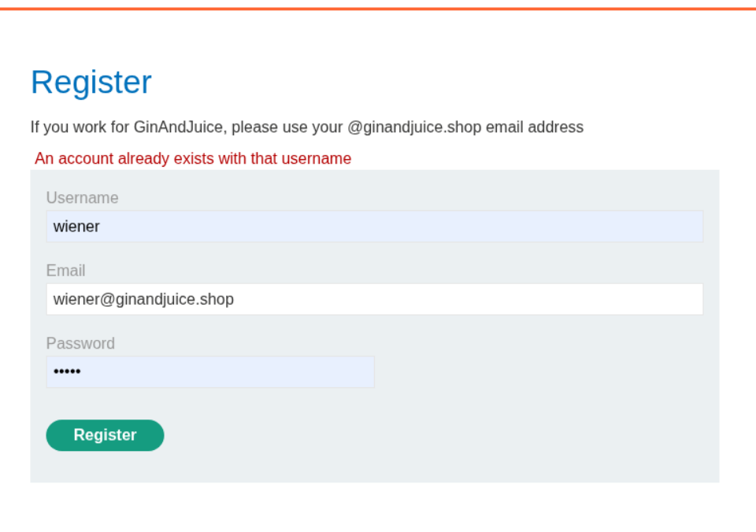This screenshot has height=532, width=756.
Task: Click the GinAndJuice email instruction sentence
Action: [x=306, y=127]
